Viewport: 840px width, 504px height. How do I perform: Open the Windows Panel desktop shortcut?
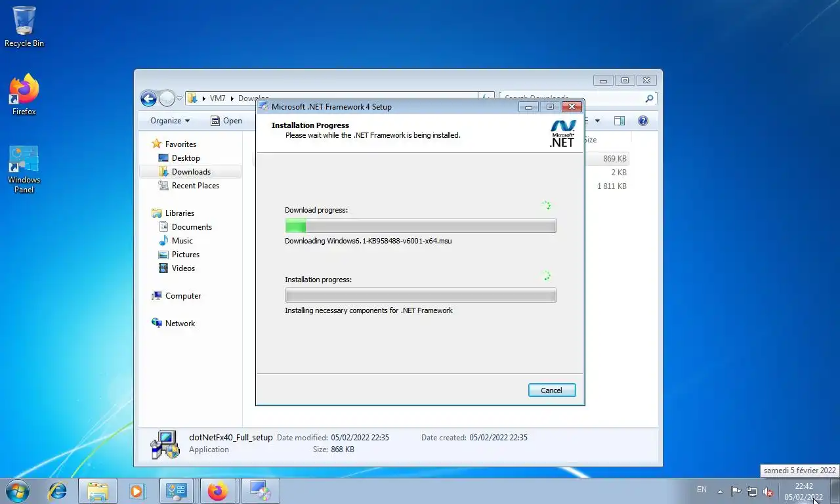[x=24, y=169]
